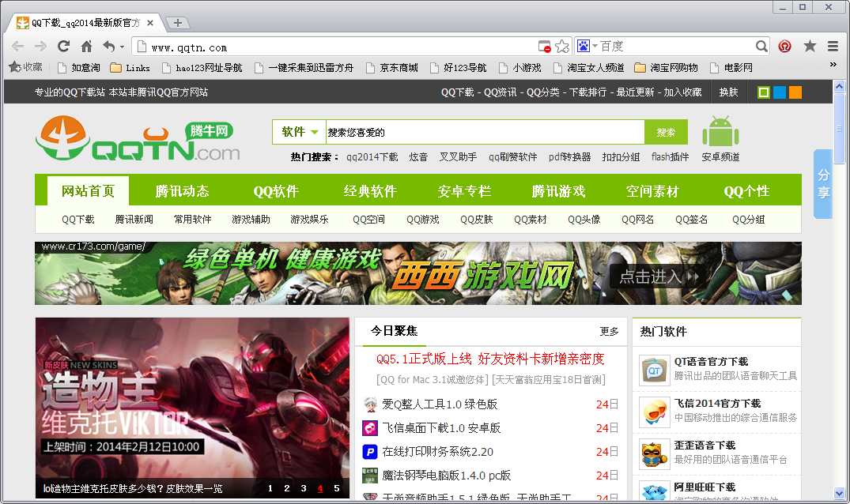Click the 西西游戏网 banner advertisement

pyautogui.click(x=418, y=273)
